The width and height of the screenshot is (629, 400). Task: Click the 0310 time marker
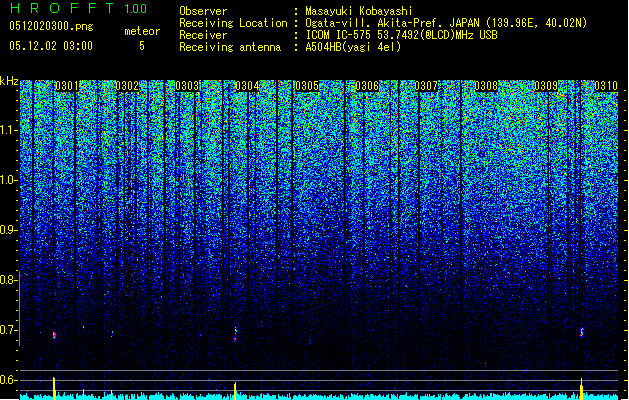coord(606,86)
